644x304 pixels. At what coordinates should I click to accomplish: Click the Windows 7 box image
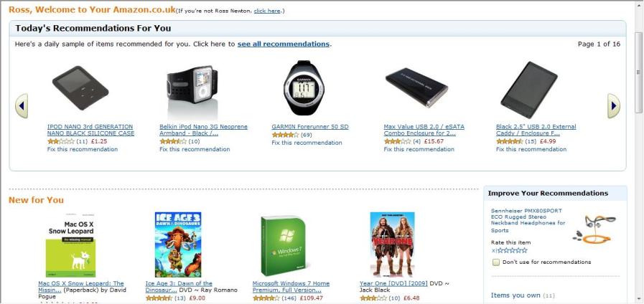[x=284, y=245]
